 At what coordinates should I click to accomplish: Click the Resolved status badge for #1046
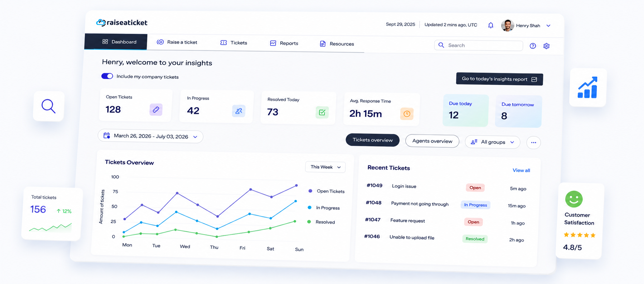click(x=475, y=239)
